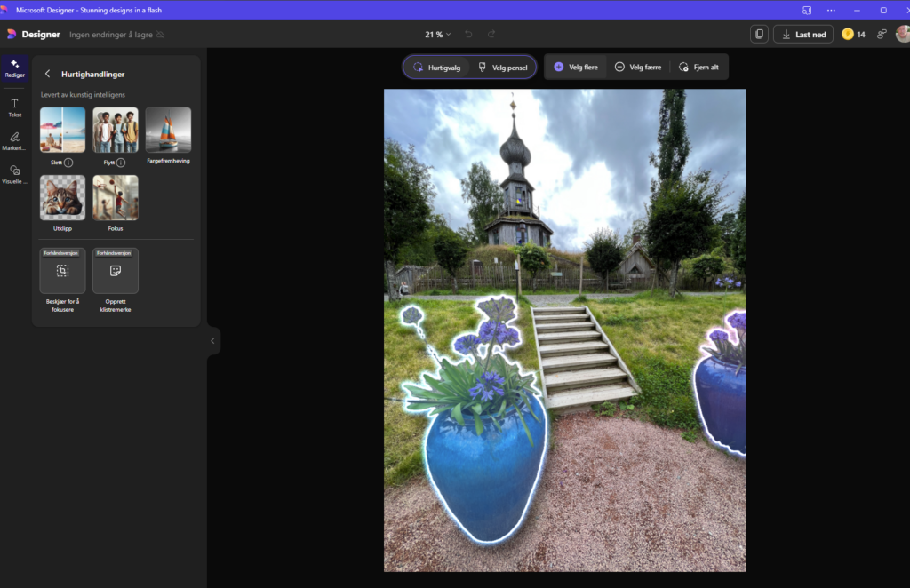
Task: Open Visuelle elements panel icon
Action: click(14, 173)
